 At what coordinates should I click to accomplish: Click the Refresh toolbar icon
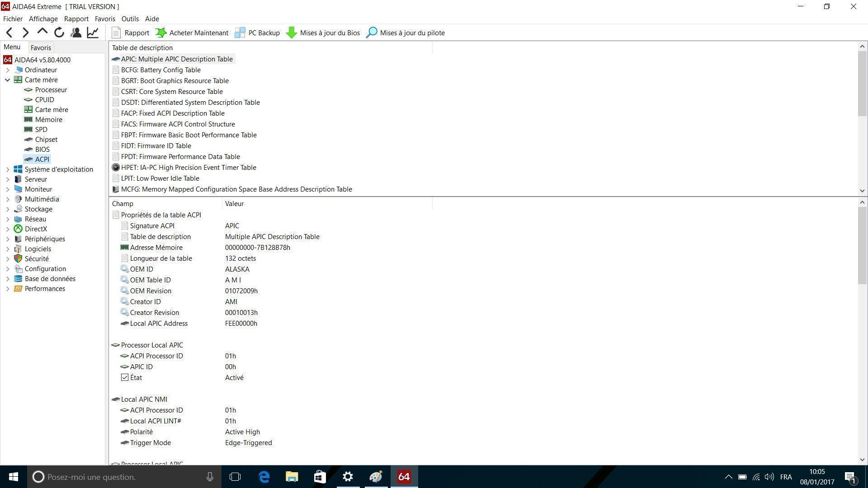pos(59,33)
